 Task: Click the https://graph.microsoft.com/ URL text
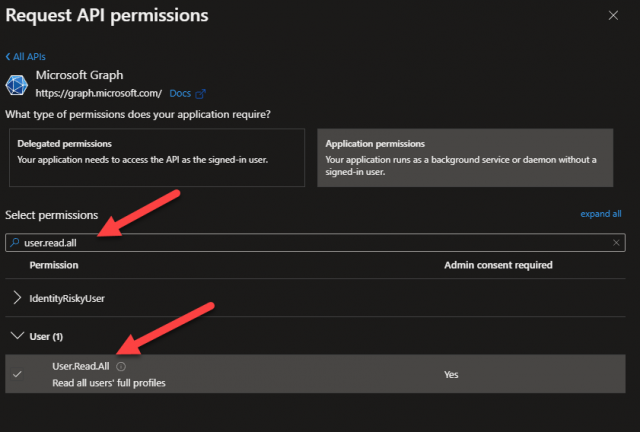(99, 94)
